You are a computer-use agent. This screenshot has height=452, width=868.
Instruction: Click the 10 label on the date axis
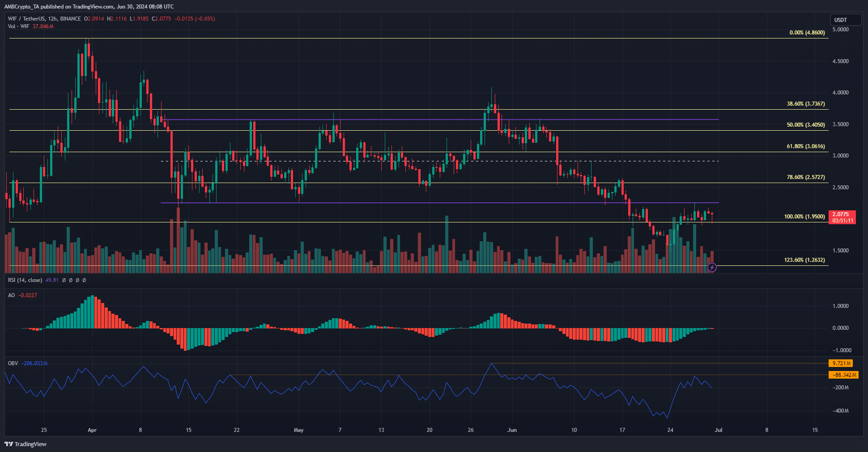click(x=574, y=430)
